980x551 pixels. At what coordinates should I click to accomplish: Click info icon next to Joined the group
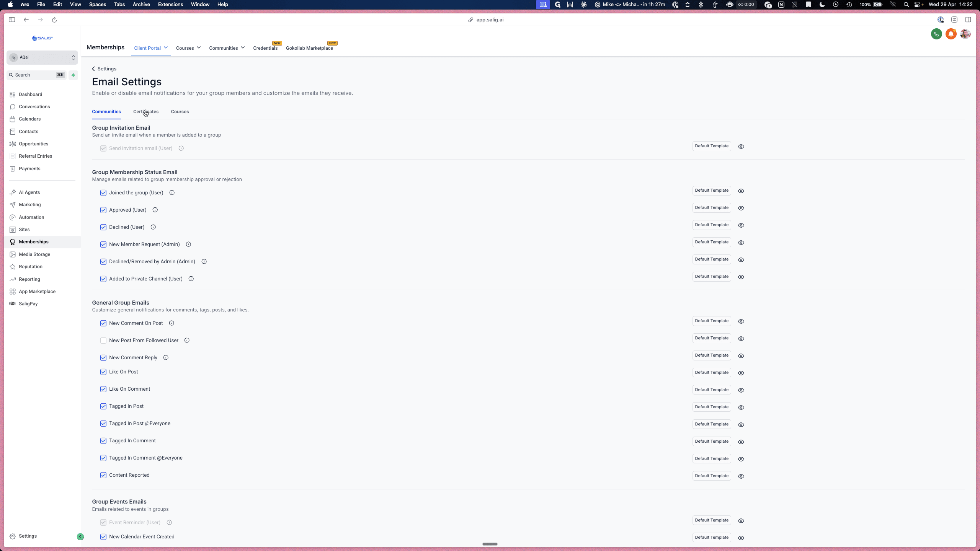(x=172, y=192)
